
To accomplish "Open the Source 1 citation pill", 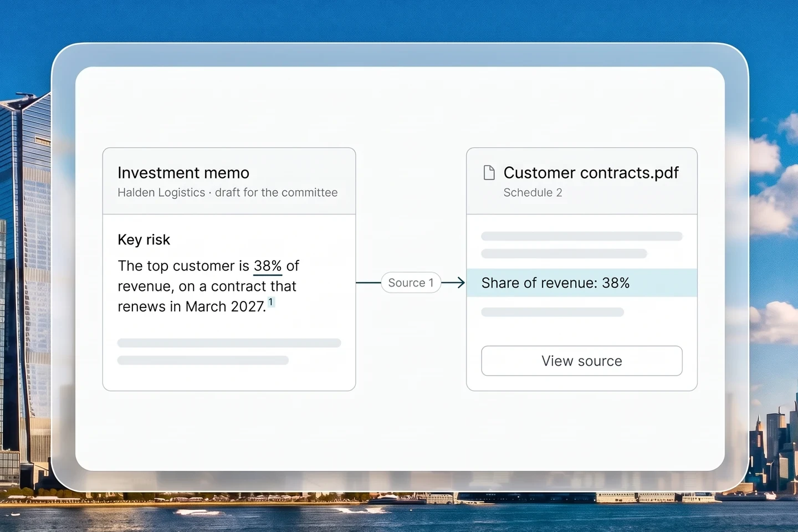I will 411,283.
